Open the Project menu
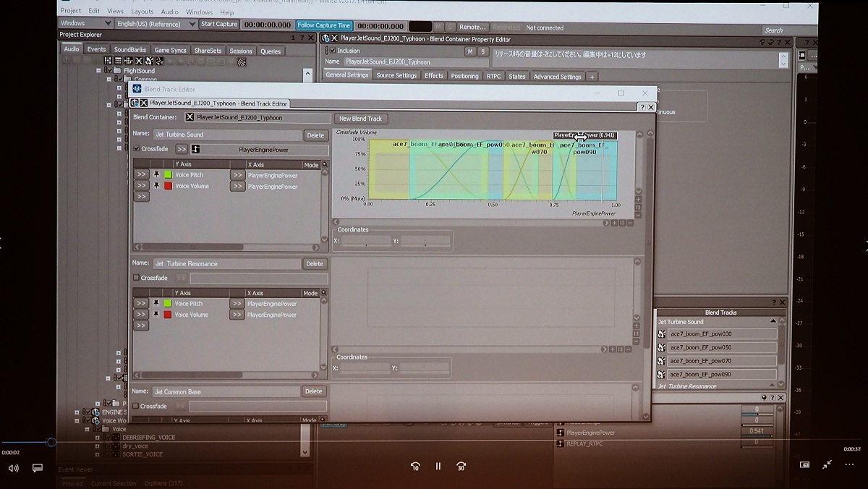 click(x=71, y=11)
